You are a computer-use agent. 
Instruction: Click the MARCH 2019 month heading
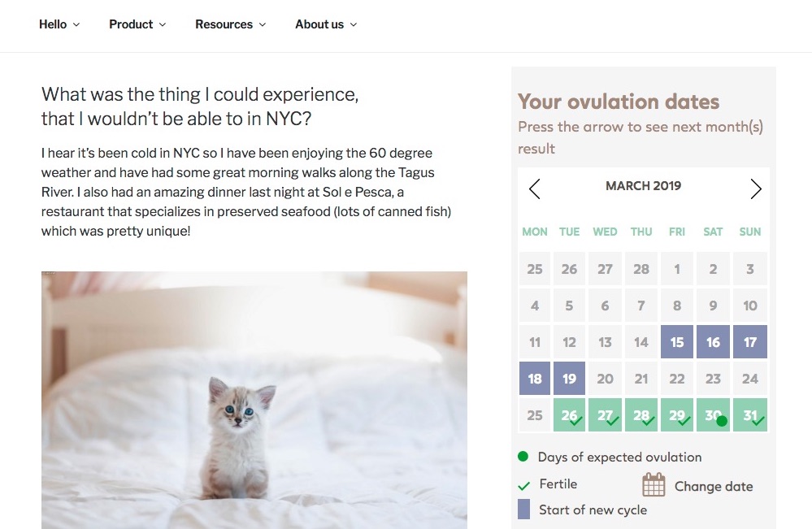click(643, 186)
